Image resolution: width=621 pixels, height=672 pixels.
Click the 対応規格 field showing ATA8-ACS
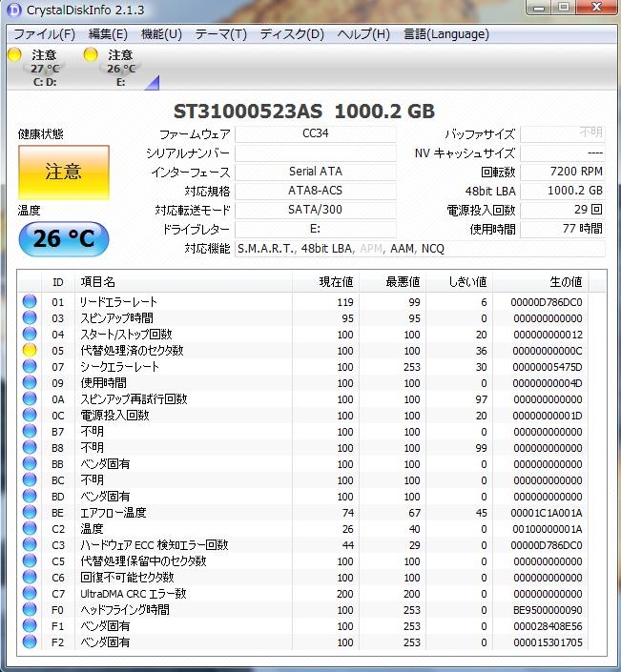(x=316, y=191)
